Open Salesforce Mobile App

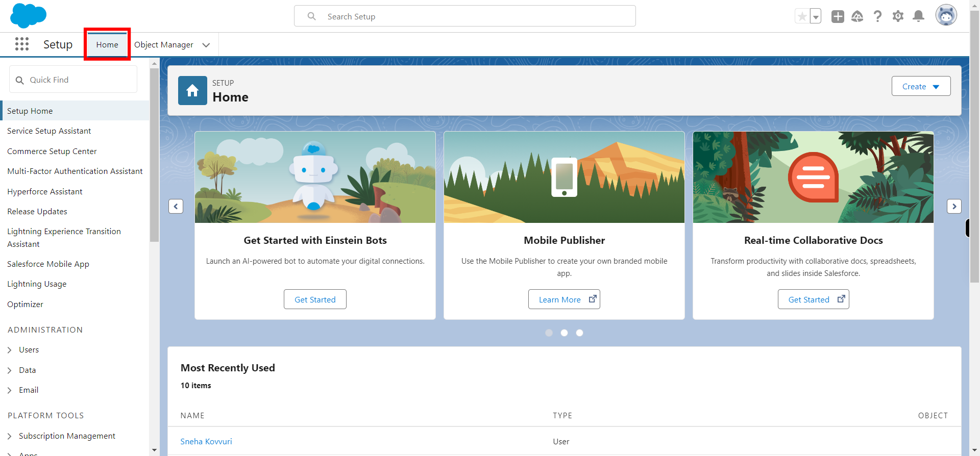click(48, 264)
